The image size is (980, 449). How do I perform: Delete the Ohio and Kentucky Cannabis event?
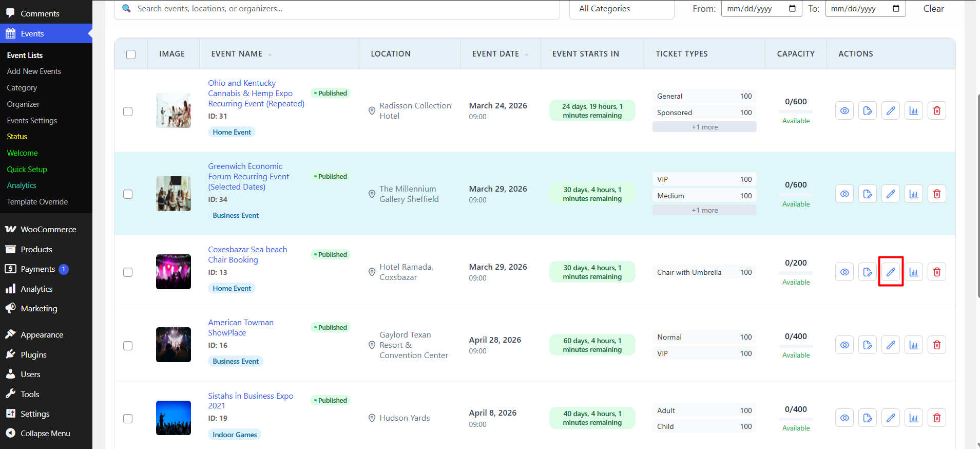coord(936,111)
